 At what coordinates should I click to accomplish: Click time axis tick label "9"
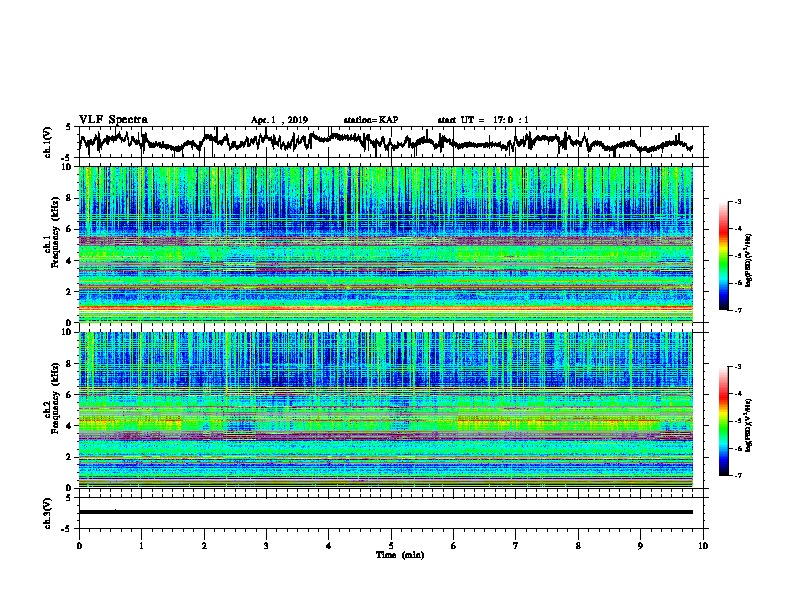tap(640, 546)
